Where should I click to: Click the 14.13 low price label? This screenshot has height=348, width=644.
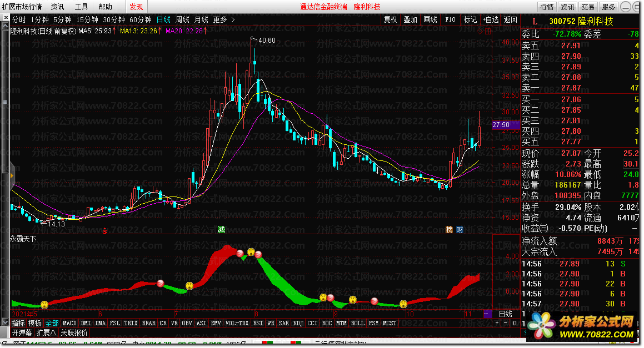(56, 224)
